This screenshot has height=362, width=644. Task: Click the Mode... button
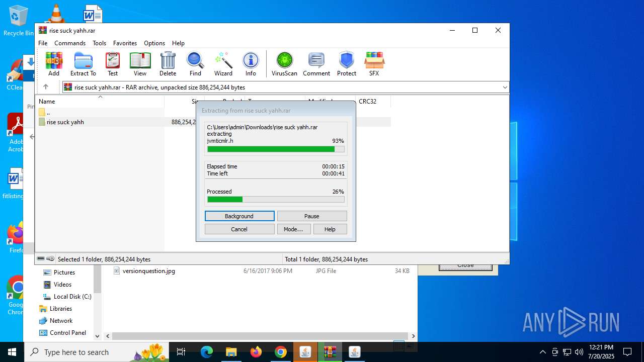[x=294, y=229]
